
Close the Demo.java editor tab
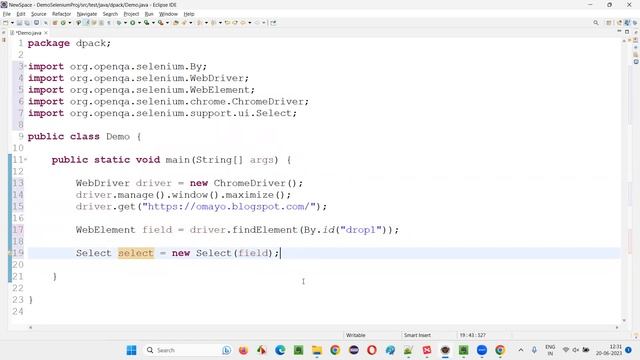coord(46,33)
